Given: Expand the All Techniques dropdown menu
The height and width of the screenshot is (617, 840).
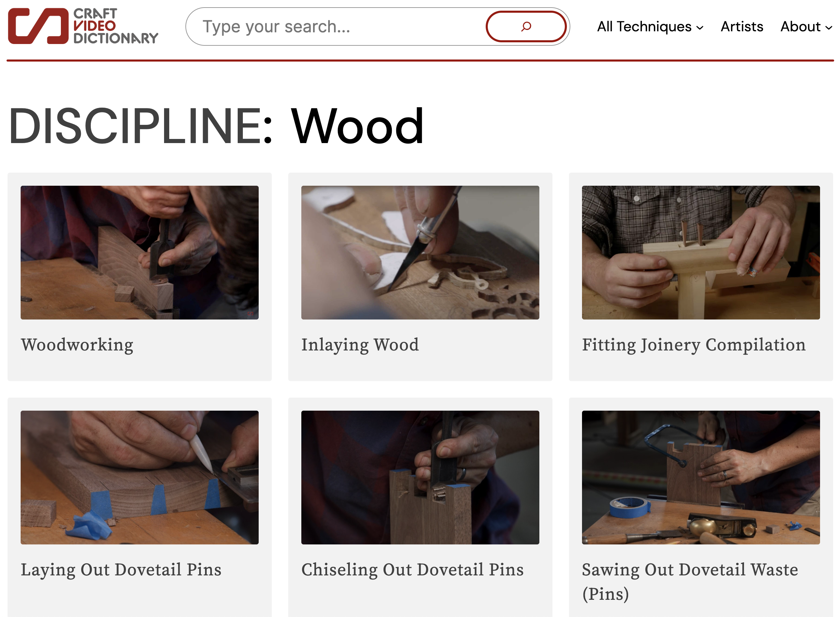Looking at the screenshot, I should pos(644,26).
